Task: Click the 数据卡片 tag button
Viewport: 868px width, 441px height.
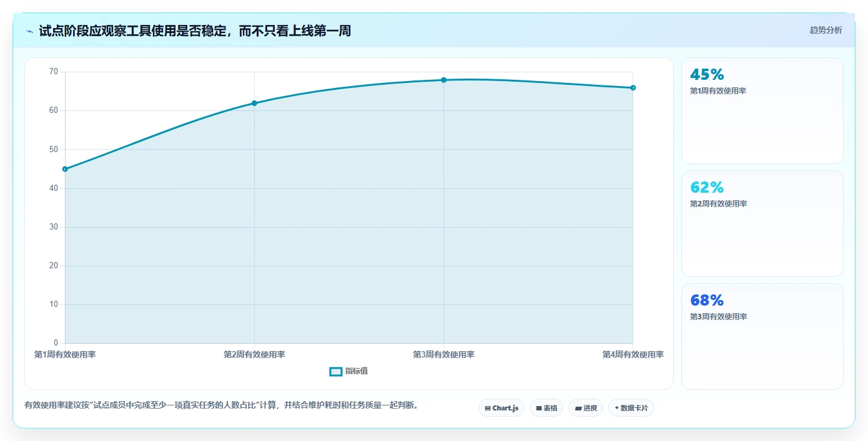Action: pos(631,408)
